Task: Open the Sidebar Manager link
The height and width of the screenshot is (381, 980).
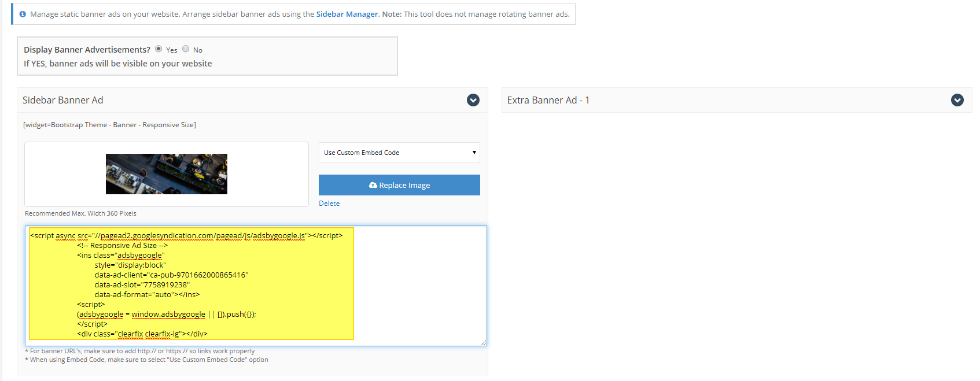Action: (x=347, y=14)
